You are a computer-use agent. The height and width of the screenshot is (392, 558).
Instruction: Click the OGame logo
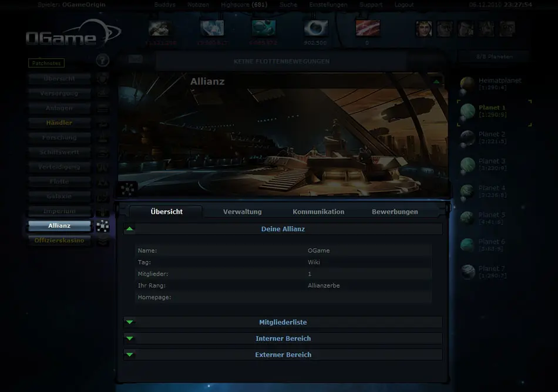(x=73, y=33)
